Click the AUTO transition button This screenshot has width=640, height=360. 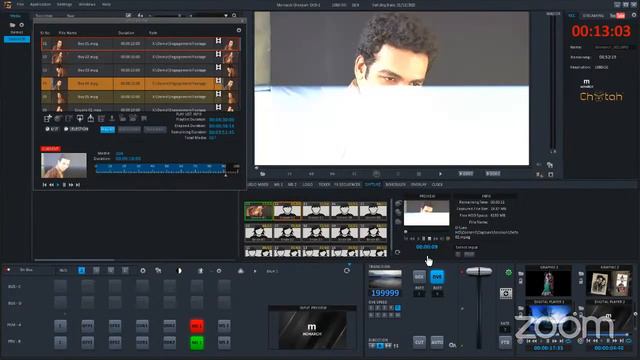[437, 342]
